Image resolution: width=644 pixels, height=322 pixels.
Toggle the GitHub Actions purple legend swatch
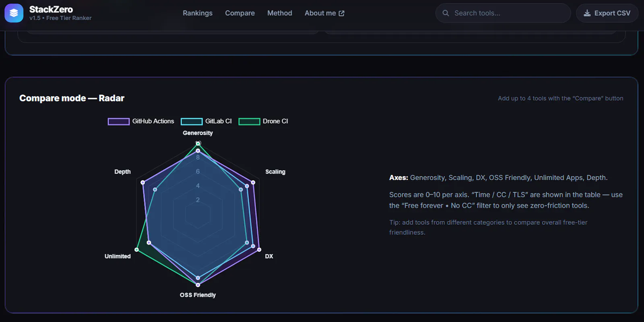[119, 121]
